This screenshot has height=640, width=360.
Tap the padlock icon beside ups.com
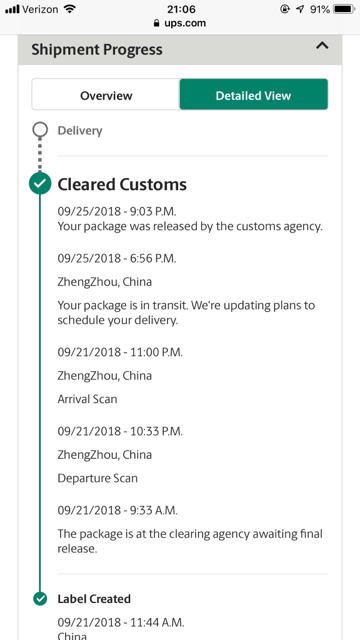[x=156, y=23]
